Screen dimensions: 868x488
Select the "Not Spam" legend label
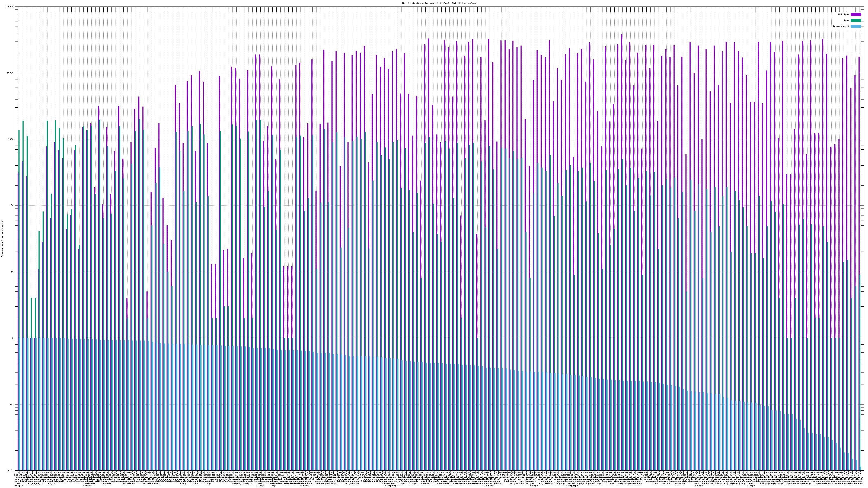click(843, 14)
